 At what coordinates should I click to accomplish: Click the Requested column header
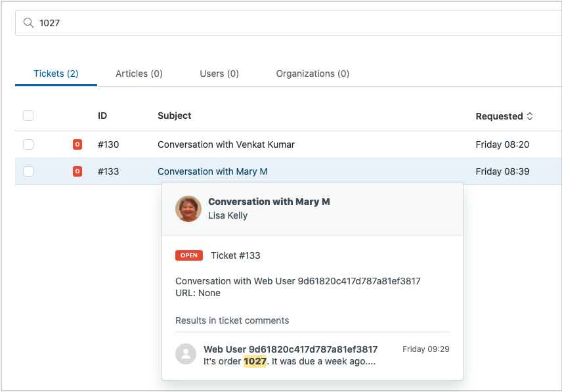(499, 116)
